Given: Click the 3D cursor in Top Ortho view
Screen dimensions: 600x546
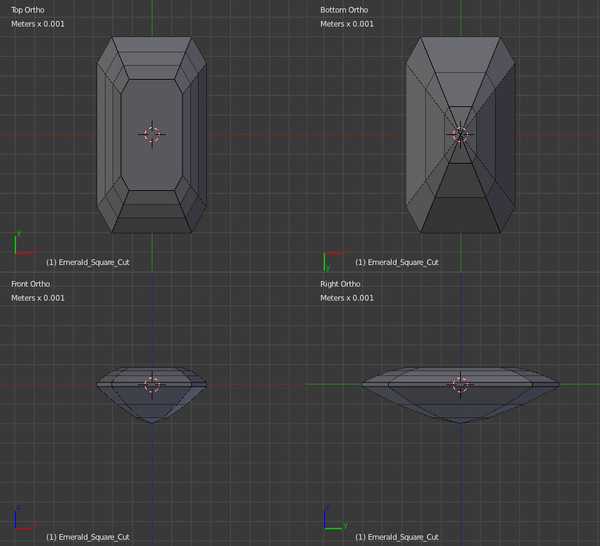Looking at the screenshot, I should pos(152,134).
